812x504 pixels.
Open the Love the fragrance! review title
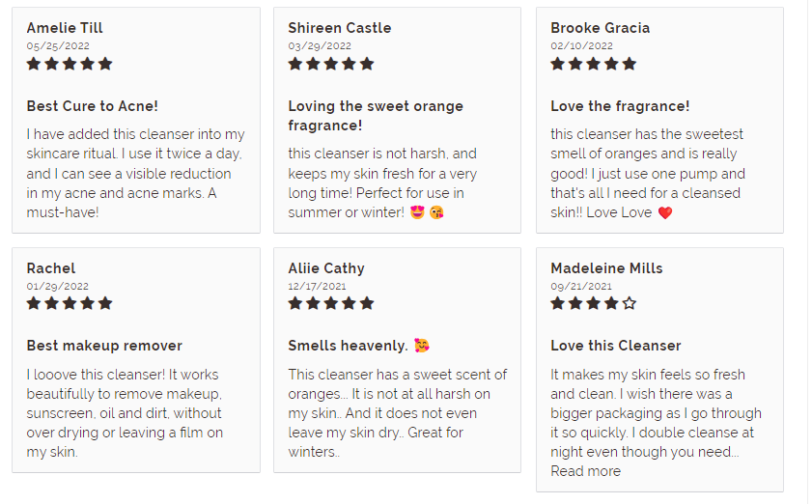[x=620, y=106]
